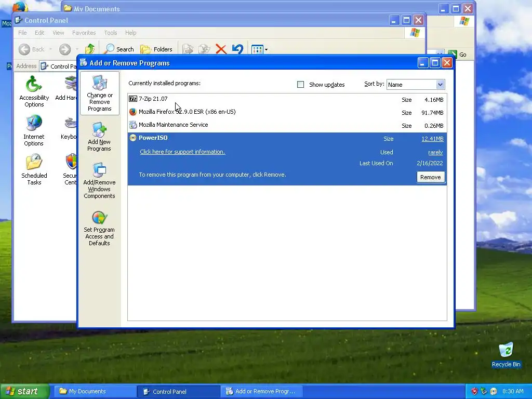This screenshot has width=532, height=399.
Task: Open the Tools menu in Control Panel
Action: coord(110,33)
